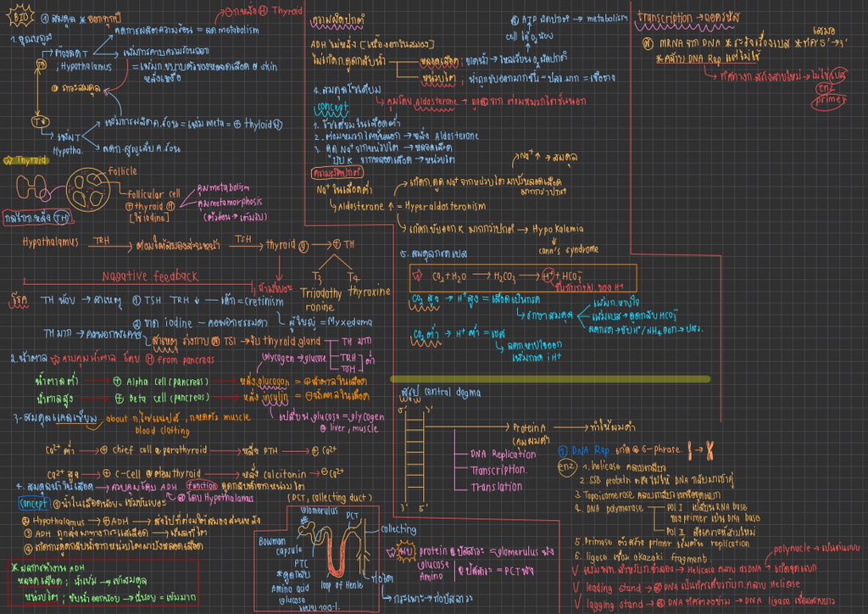Select the word 'Triiodothyronine' under T3
This screenshot has width=868, height=614.
tap(320, 299)
